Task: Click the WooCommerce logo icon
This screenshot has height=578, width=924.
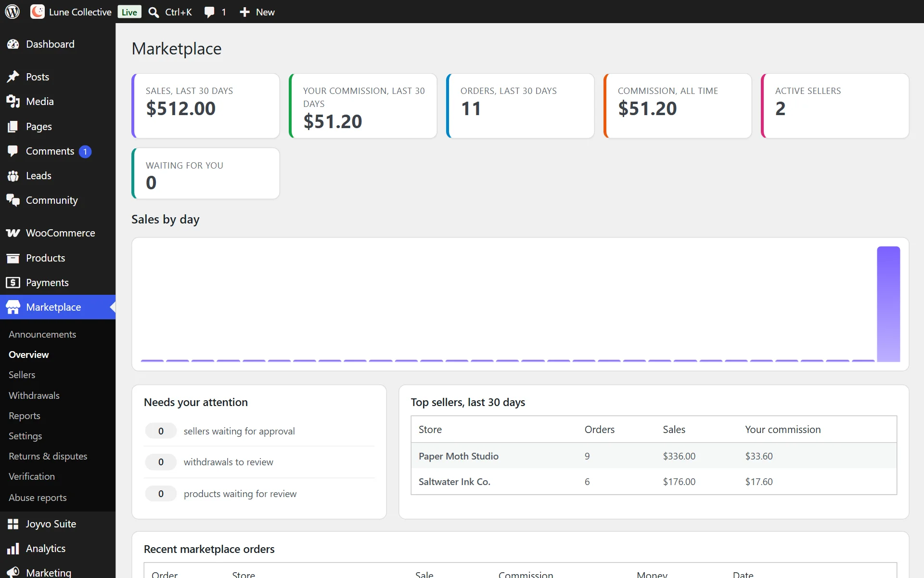Action: pyautogui.click(x=13, y=233)
